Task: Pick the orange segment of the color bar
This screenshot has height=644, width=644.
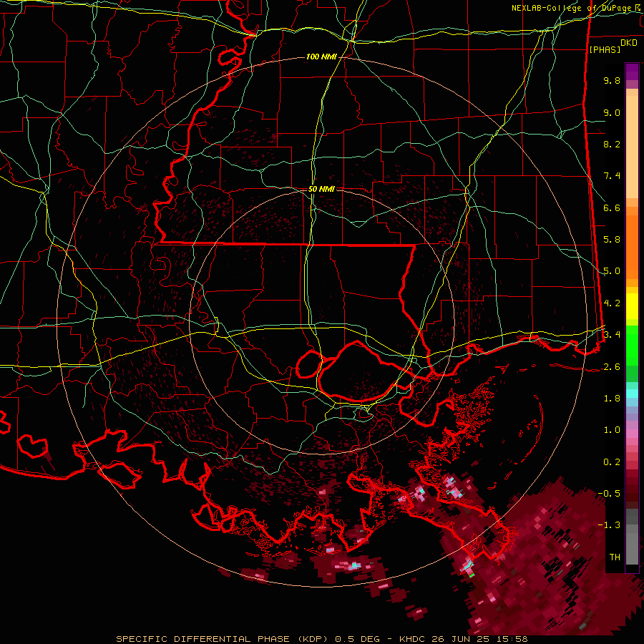Action: click(x=632, y=243)
